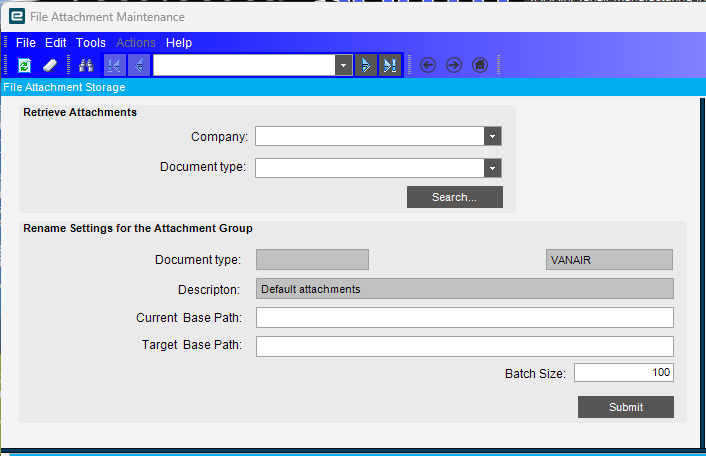
Task: Expand the Retrieve Attachments Document type dropdown
Action: click(x=493, y=168)
